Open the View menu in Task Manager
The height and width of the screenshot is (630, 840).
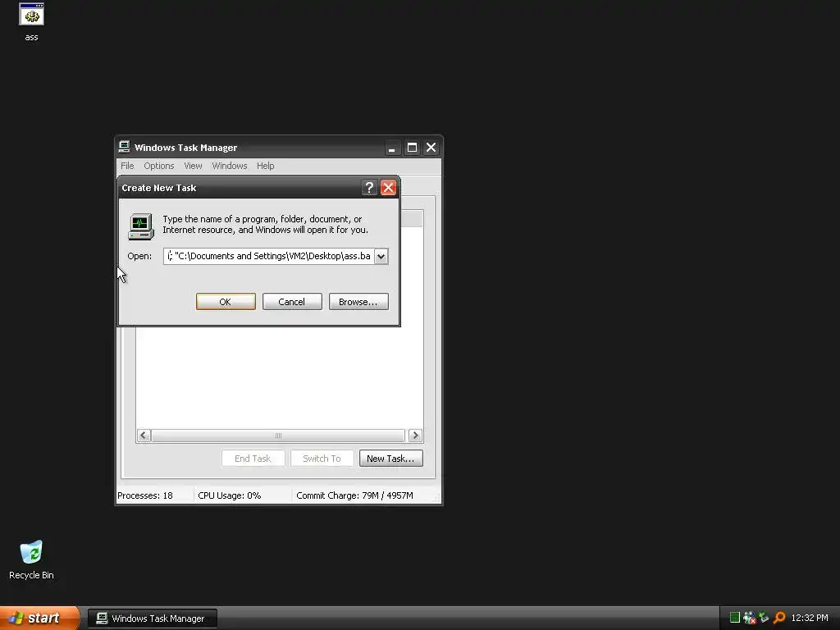pyautogui.click(x=193, y=166)
